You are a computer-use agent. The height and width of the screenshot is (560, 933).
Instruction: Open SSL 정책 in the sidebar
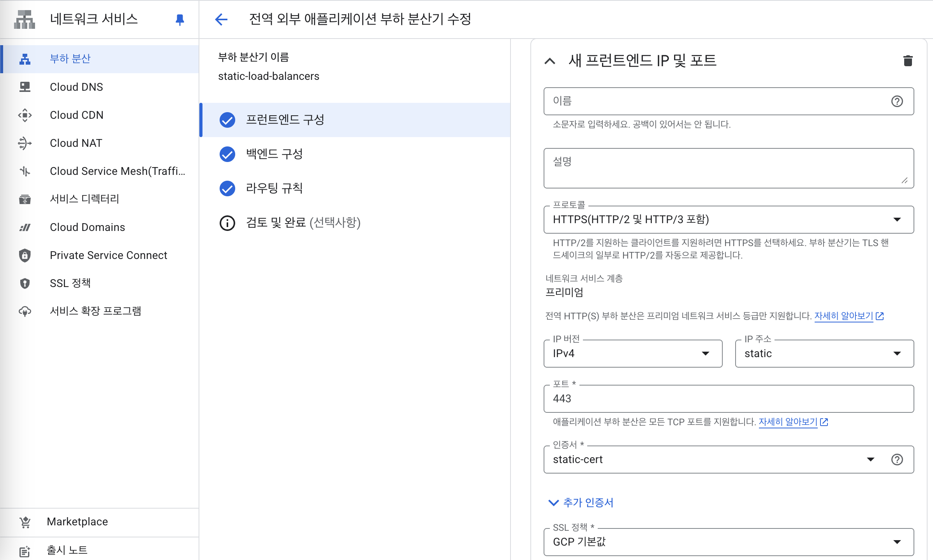click(x=70, y=283)
